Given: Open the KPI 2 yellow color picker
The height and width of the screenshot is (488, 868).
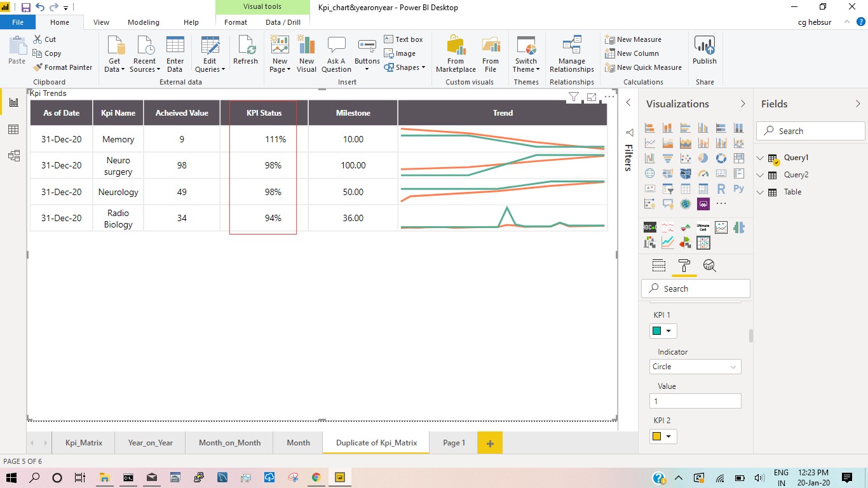Looking at the screenshot, I should point(663,437).
